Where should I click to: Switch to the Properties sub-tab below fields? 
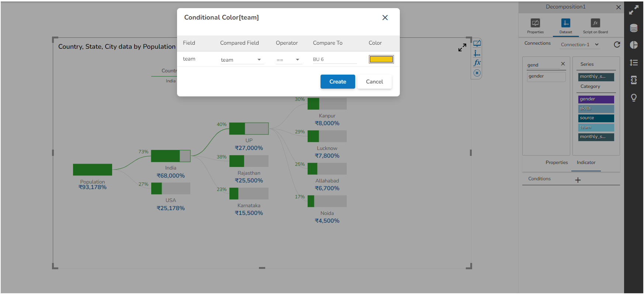tap(557, 163)
